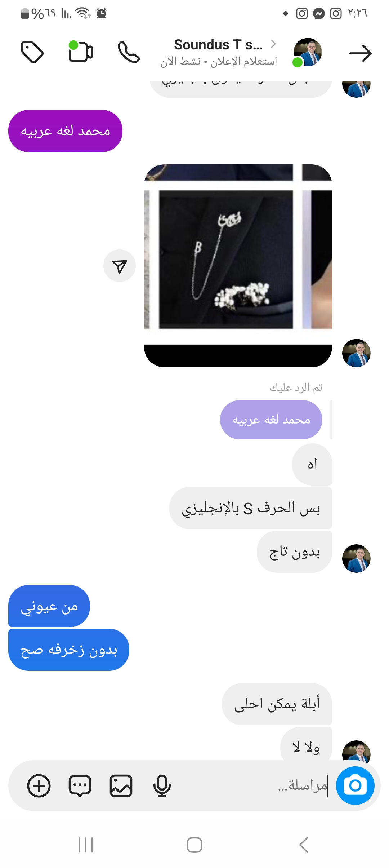Tap the plus icon for more options
This screenshot has height=868, width=389.
39,786
